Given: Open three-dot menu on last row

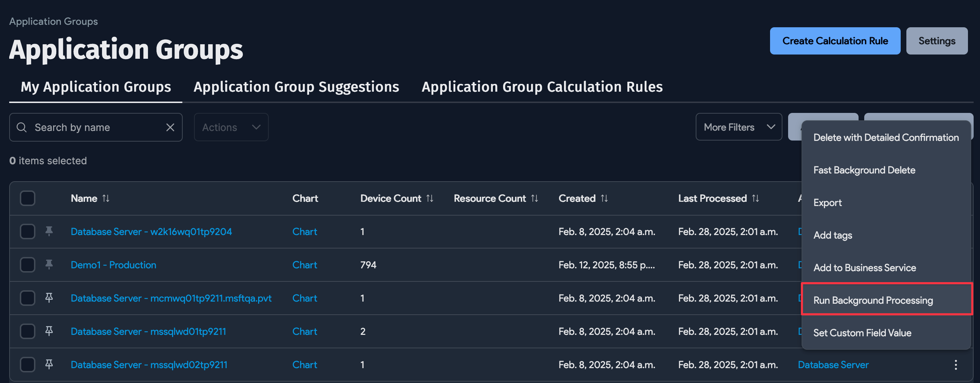Looking at the screenshot, I should [955, 365].
